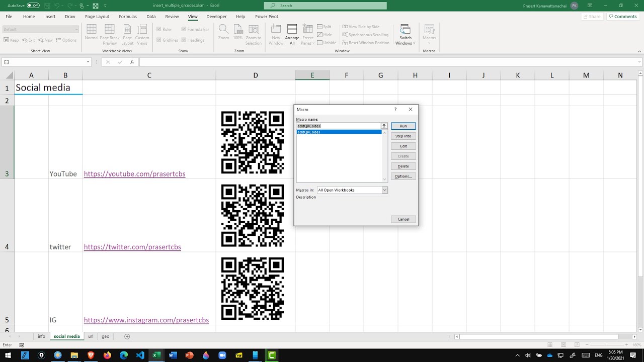644x362 pixels.
Task: Open the twitter.com/prasertcbs hyperlink
Action: tap(132, 247)
